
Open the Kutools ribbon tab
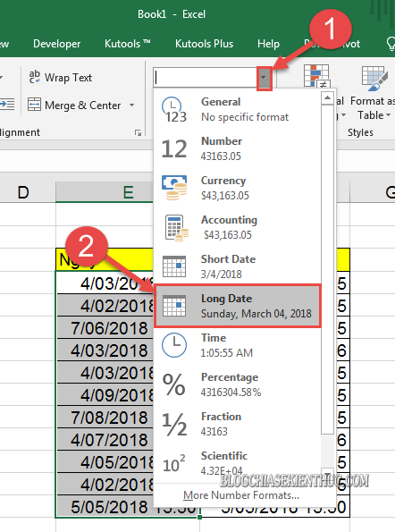128,44
